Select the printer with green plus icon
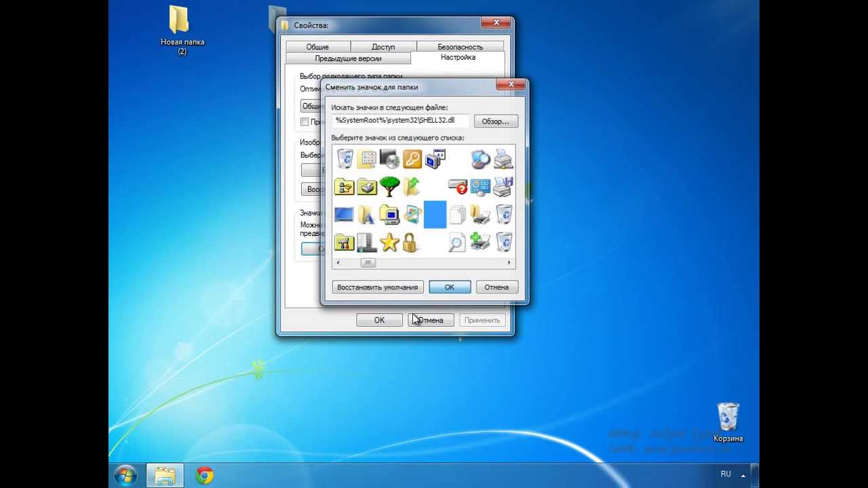 480,242
